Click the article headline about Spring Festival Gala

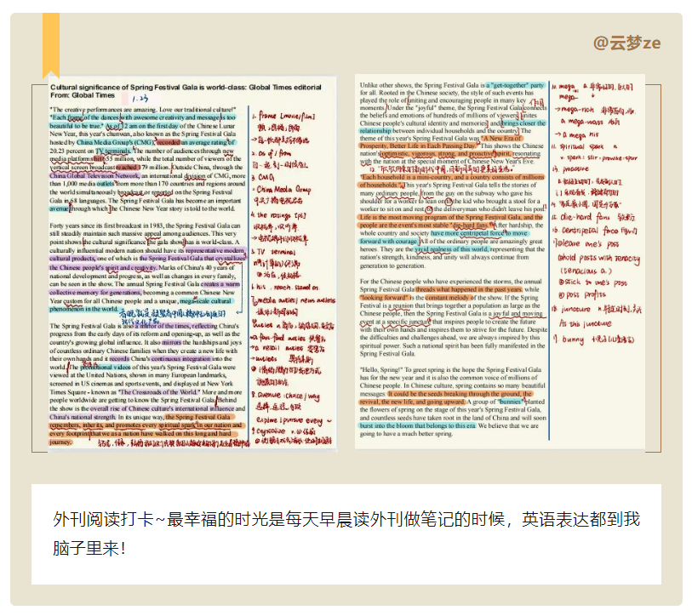point(186,87)
